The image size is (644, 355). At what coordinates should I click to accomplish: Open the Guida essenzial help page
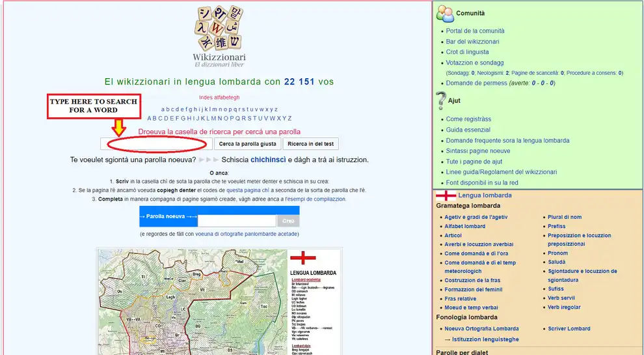468,130
